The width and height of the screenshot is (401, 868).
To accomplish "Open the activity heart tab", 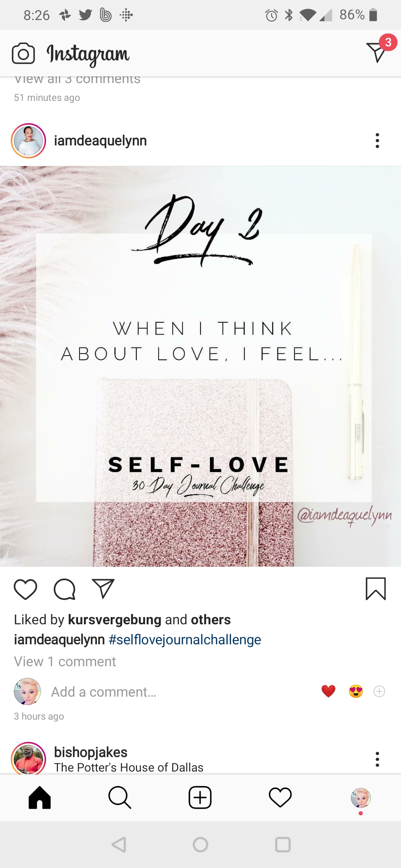I will pos(280,798).
